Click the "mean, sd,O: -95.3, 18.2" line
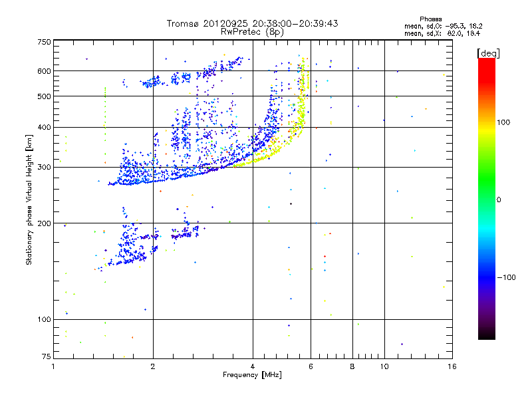 tap(443, 26)
